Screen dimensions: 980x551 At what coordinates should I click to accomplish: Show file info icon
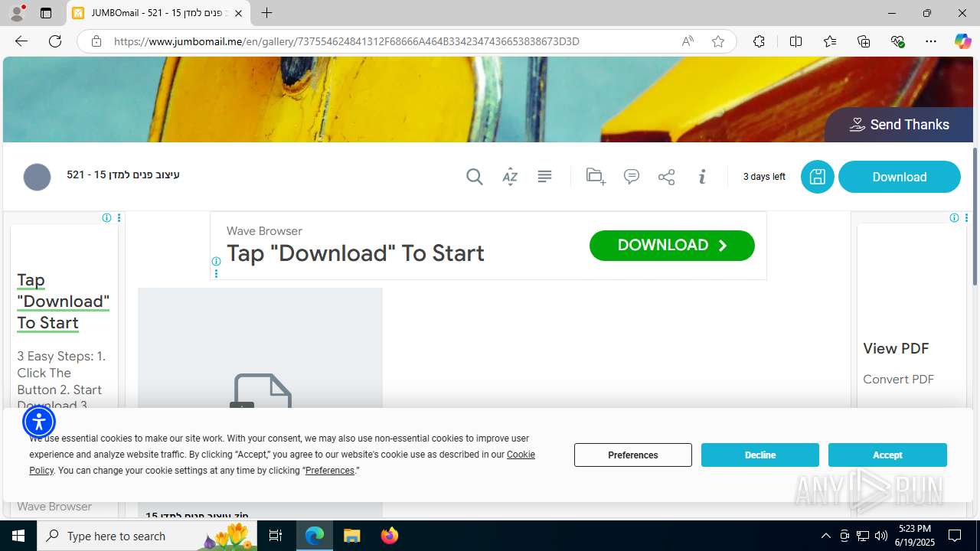tap(702, 177)
